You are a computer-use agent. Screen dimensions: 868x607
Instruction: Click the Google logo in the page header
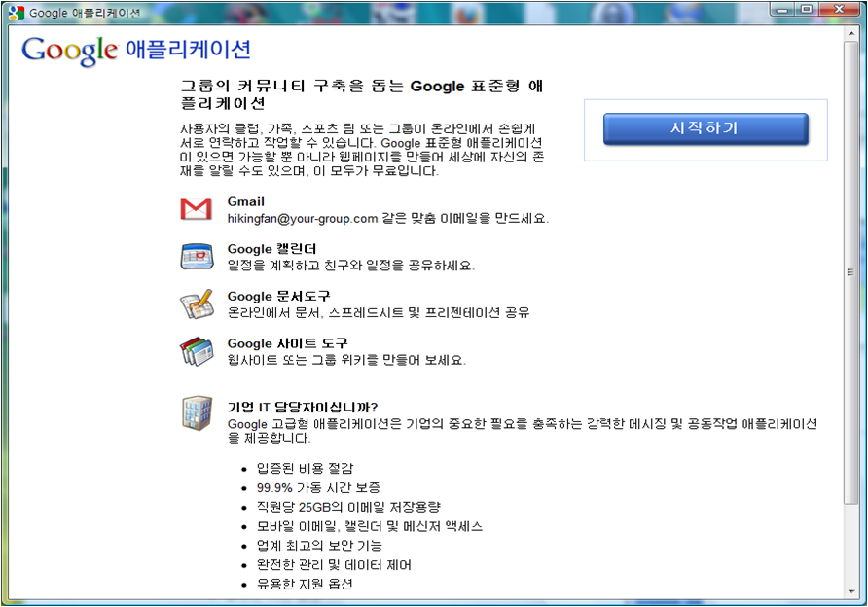click(x=70, y=51)
